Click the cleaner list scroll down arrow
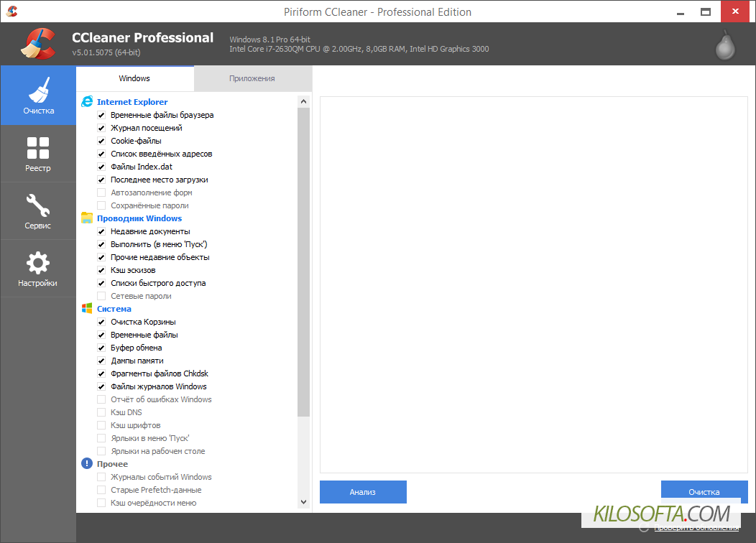This screenshot has height=543, width=756. (303, 502)
